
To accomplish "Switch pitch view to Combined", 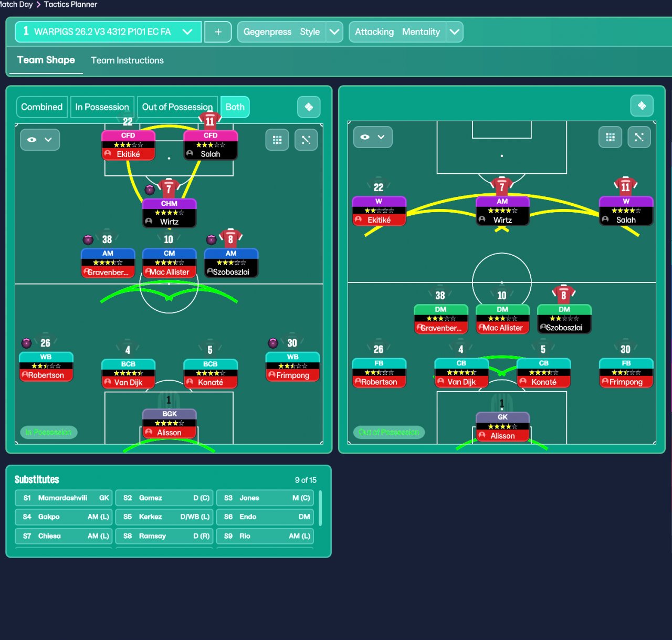I will click(x=41, y=107).
